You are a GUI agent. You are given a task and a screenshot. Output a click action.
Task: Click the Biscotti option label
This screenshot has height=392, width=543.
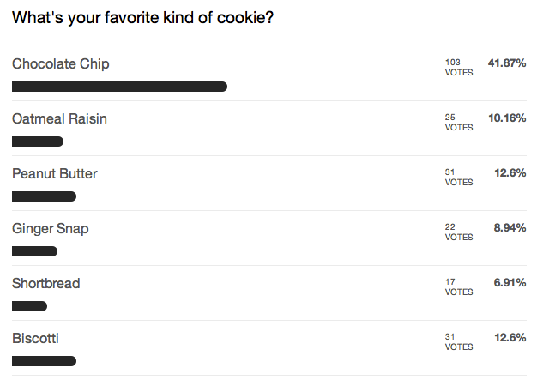coord(36,339)
